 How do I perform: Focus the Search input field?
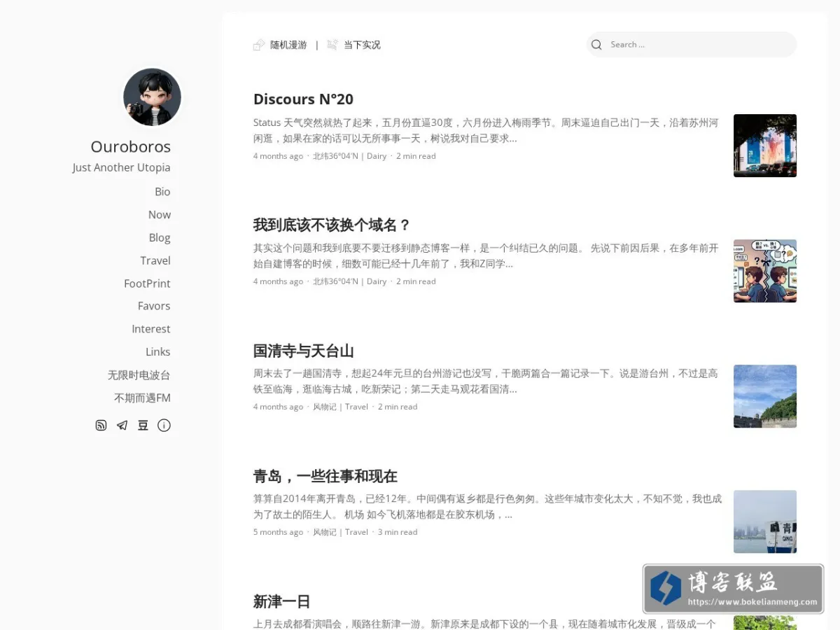692,45
